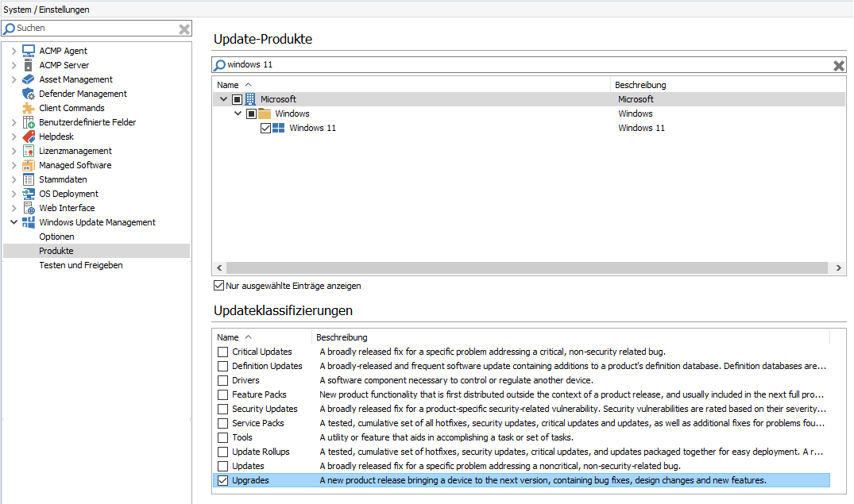The height and width of the screenshot is (504, 854).
Task: Expand the Lizenzmanagement node
Action: [x=14, y=151]
